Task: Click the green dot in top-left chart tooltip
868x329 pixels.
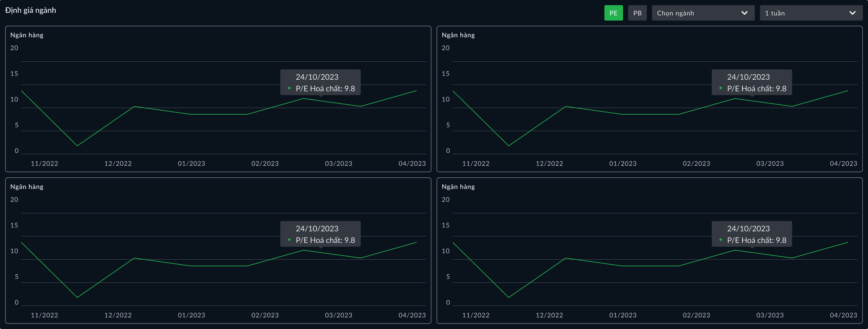Action: [x=289, y=88]
